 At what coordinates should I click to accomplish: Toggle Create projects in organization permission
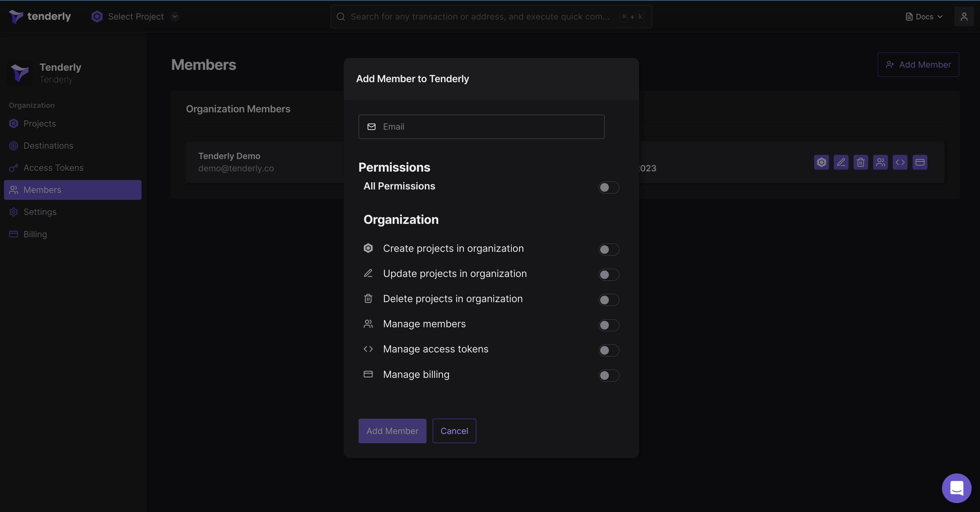609,249
